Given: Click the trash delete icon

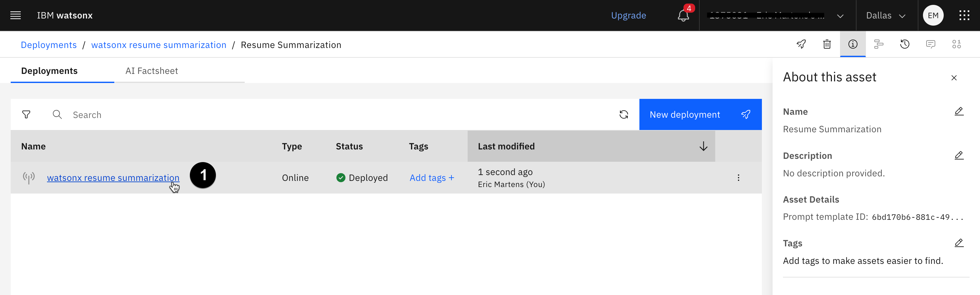Looking at the screenshot, I should coord(827,44).
